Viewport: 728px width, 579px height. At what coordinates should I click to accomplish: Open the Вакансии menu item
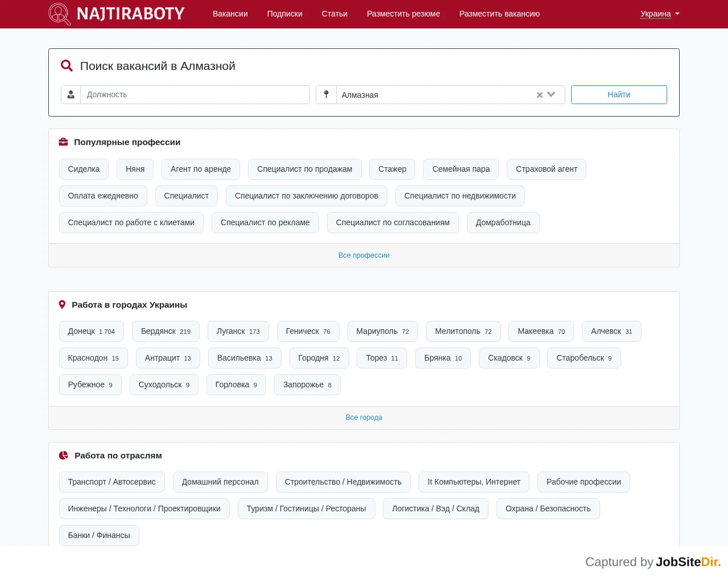pyautogui.click(x=230, y=14)
